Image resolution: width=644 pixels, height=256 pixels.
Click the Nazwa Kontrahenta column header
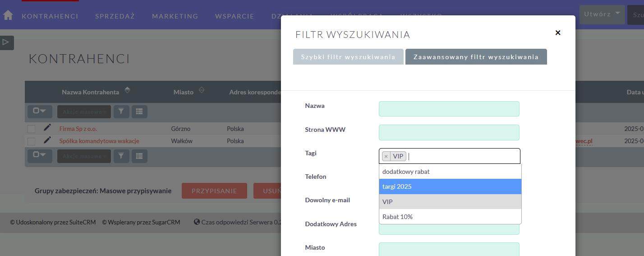tap(90, 92)
